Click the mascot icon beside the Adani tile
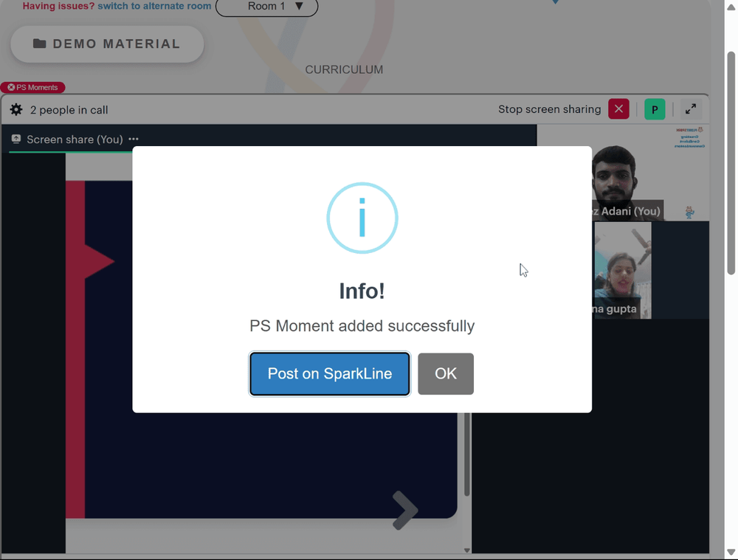Image resolution: width=738 pixels, height=560 pixels. (x=689, y=212)
